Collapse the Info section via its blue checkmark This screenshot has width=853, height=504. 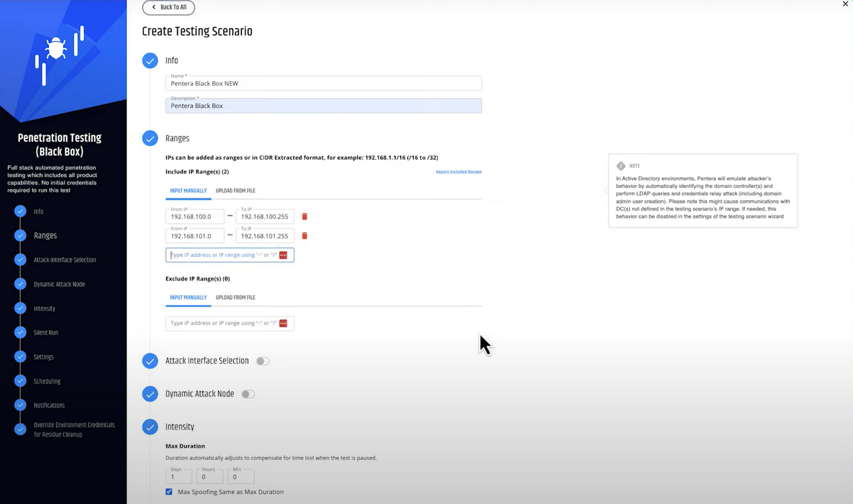pos(150,61)
